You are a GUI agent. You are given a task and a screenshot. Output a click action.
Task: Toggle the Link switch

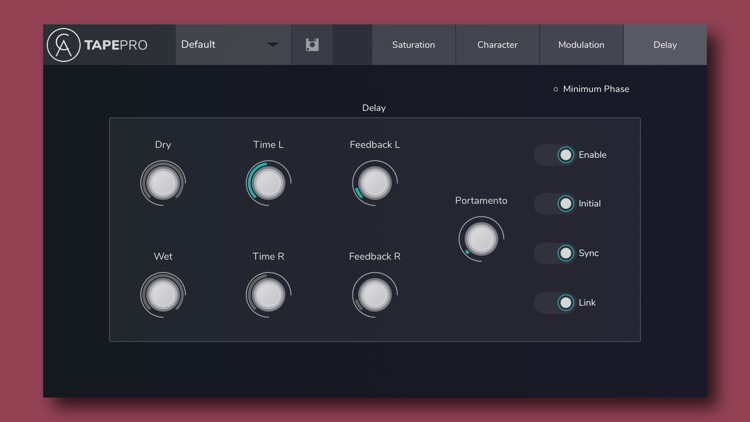click(x=554, y=303)
